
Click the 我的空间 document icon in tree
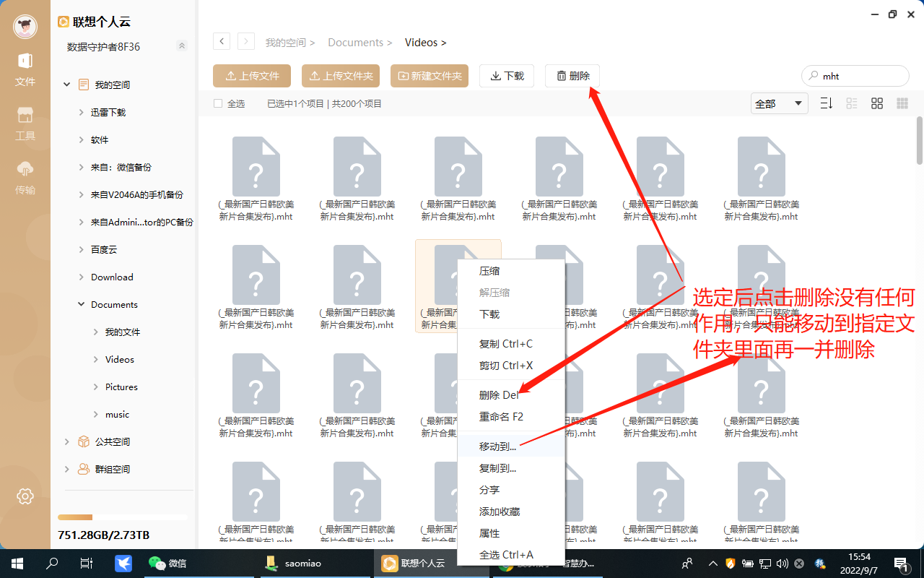click(x=84, y=85)
